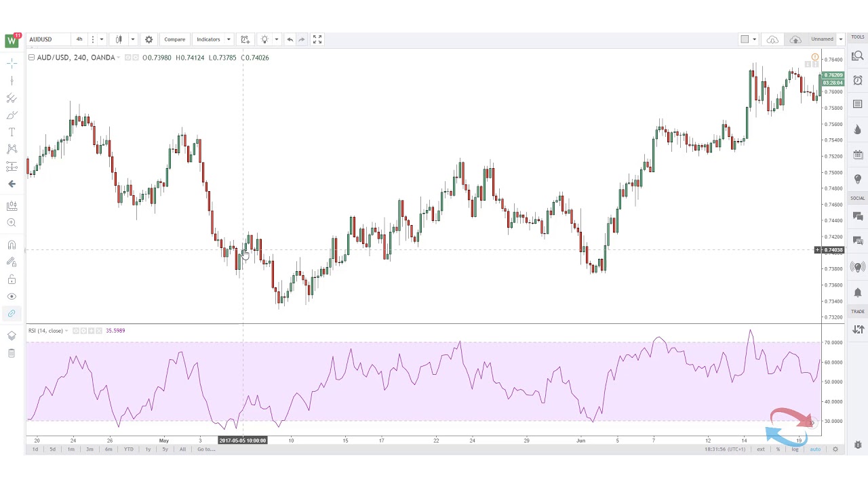Open the hotlists flame icon
The width and height of the screenshot is (868, 488).
pyautogui.click(x=858, y=129)
